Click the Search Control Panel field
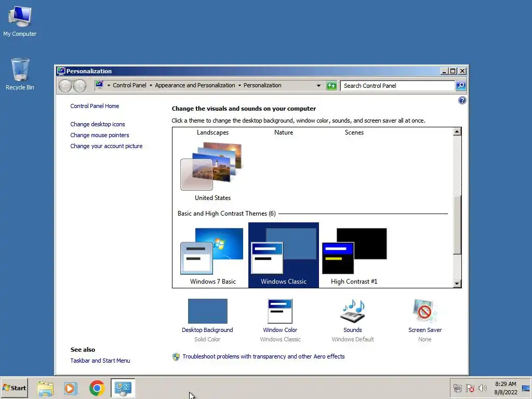Image resolution: width=532 pixels, height=399 pixels. click(397, 86)
